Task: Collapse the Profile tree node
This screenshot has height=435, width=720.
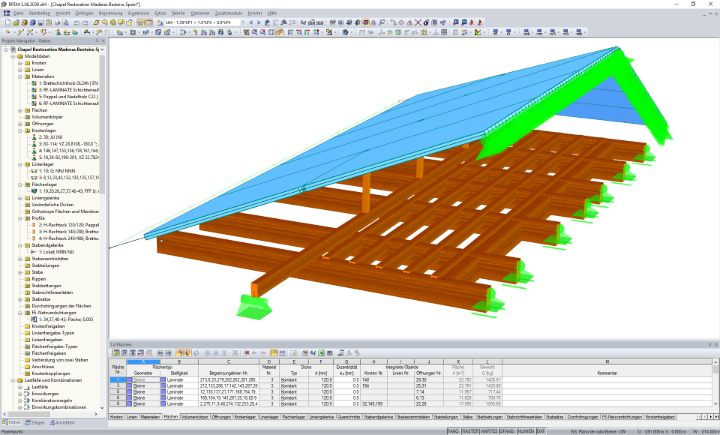Action: pos(20,218)
